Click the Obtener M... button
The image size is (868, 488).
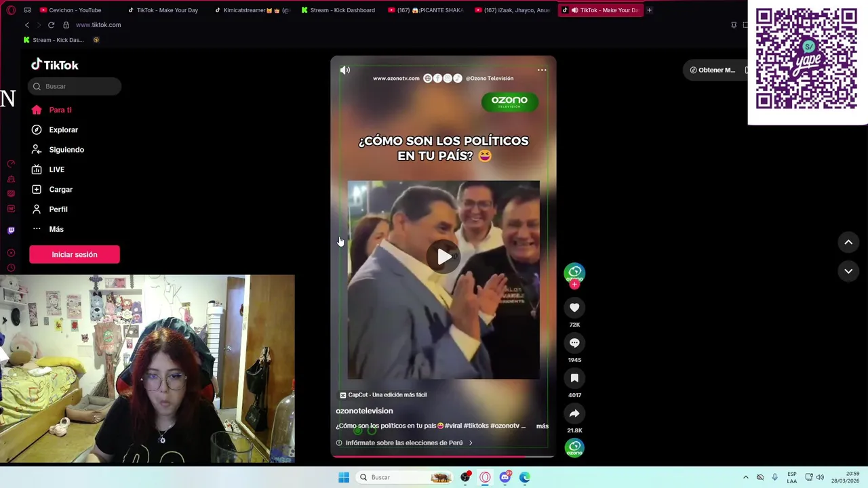[x=713, y=70]
